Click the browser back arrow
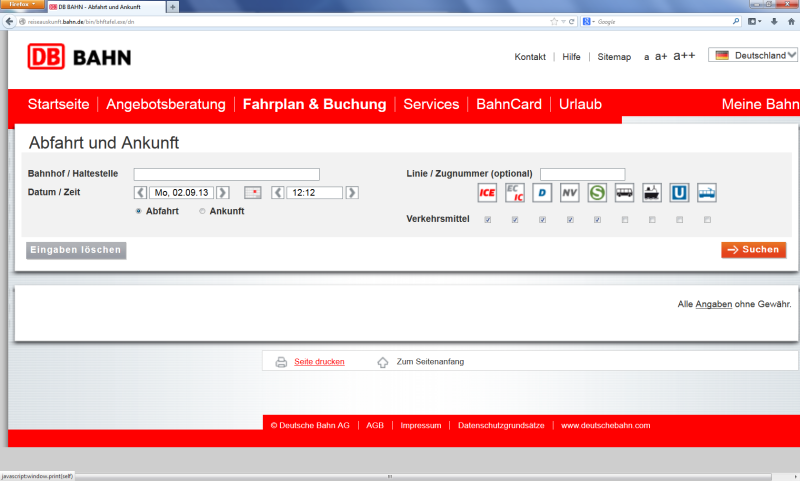 [9, 21]
